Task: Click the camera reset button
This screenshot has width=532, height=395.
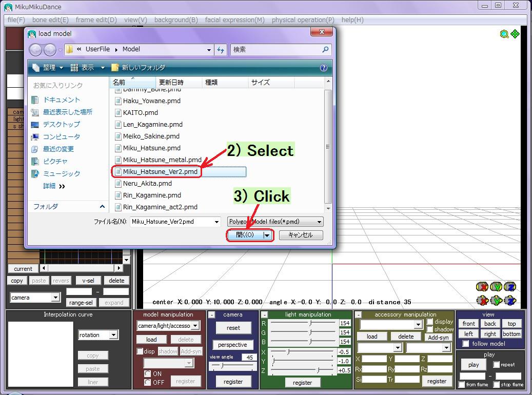Action: 233,328
